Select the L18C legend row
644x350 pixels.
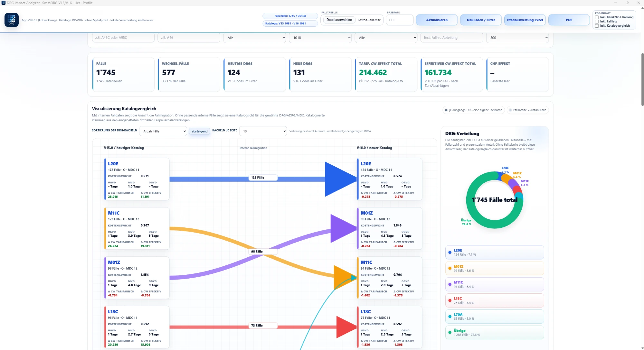coord(495,300)
